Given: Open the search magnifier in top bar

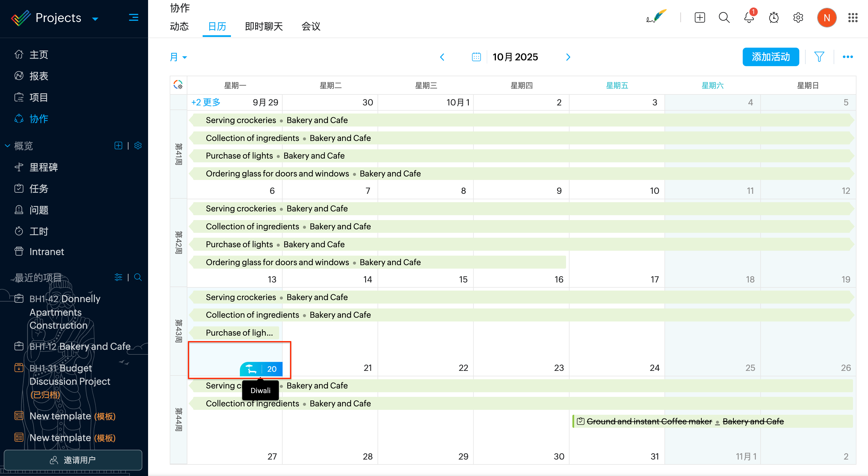Looking at the screenshot, I should coord(724,18).
